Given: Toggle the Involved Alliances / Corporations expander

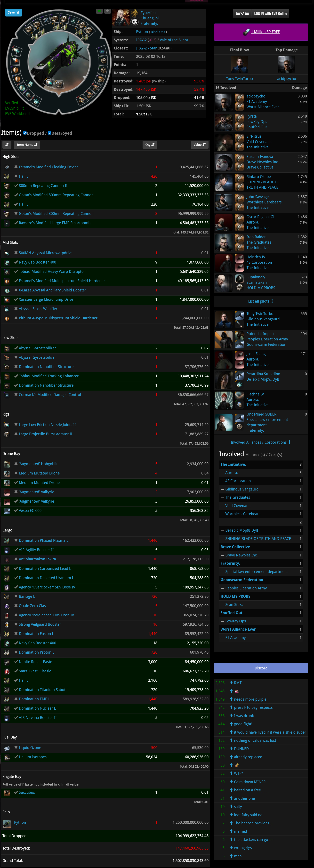Looking at the screenshot, I should (x=261, y=442).
